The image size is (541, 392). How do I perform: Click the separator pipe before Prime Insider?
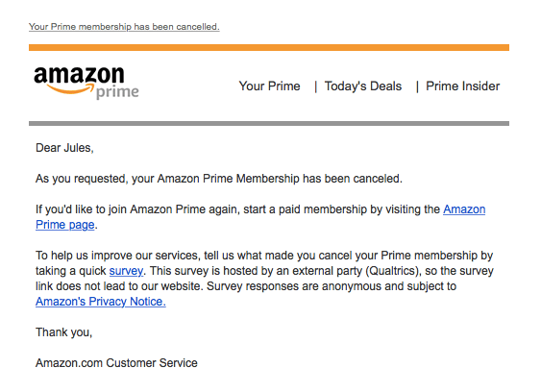pyautogui.click(x=417, y=86)
